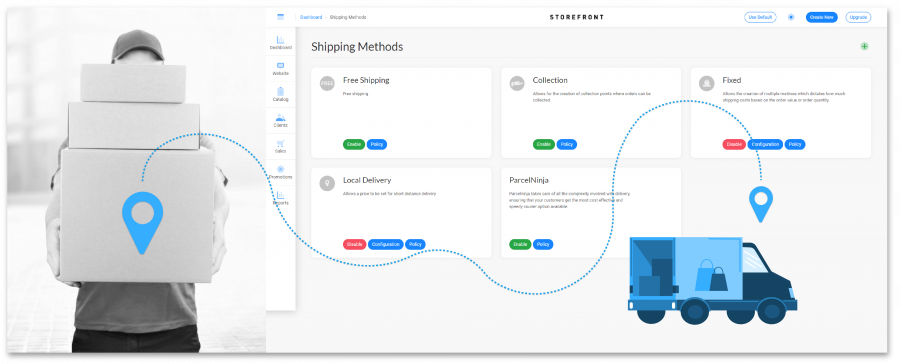Screen dimensions: 900x364
Task: Click the Dashboard breadcrumb link
Action: [311, 17]
